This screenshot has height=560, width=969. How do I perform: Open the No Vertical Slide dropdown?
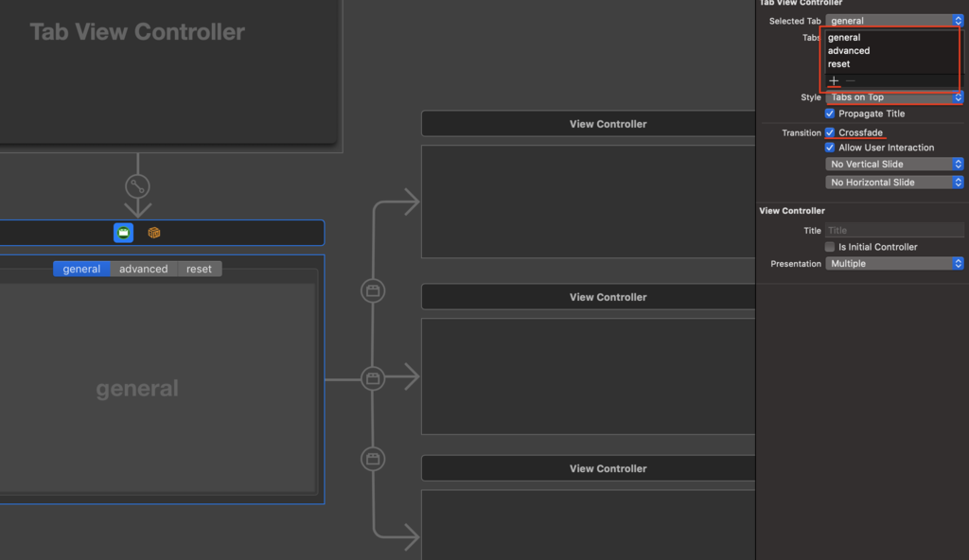click(x=894, y=164)
